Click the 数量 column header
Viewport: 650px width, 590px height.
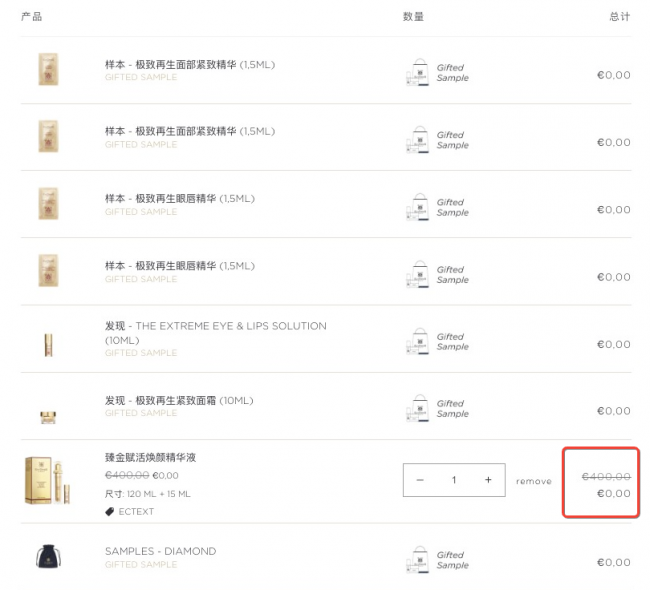(x=413, y=17)
